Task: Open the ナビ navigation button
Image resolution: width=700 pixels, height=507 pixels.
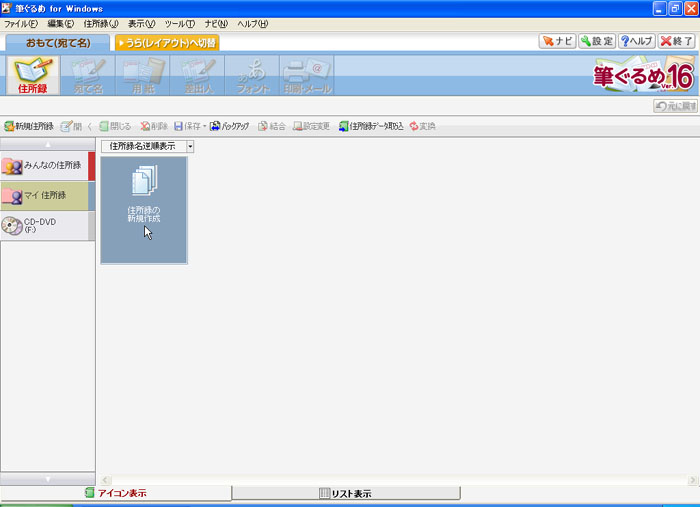Action: tap(557, 41)
